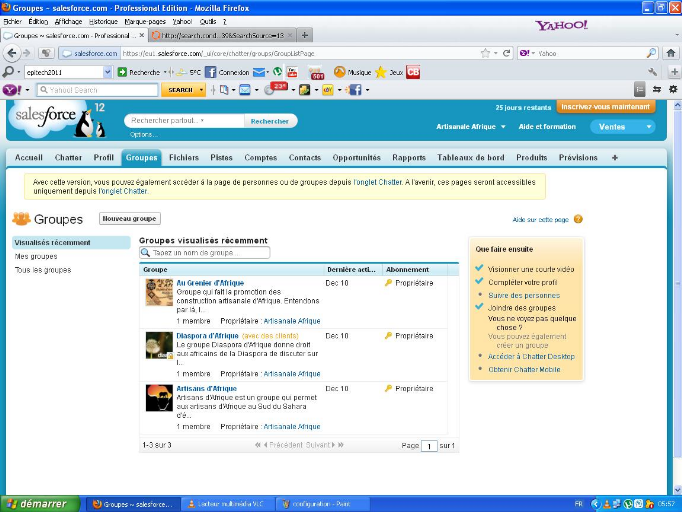Go to the Opportunités tab
This screenshot has height=512, width=682.
tap(357, 157)
